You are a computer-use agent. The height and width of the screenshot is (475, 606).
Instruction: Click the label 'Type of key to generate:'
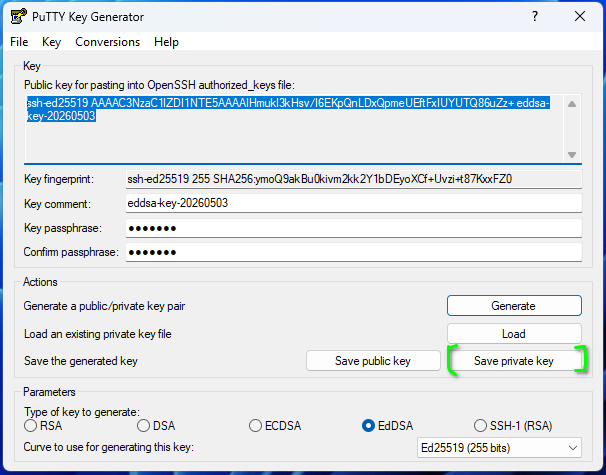(x=82, y=412)
